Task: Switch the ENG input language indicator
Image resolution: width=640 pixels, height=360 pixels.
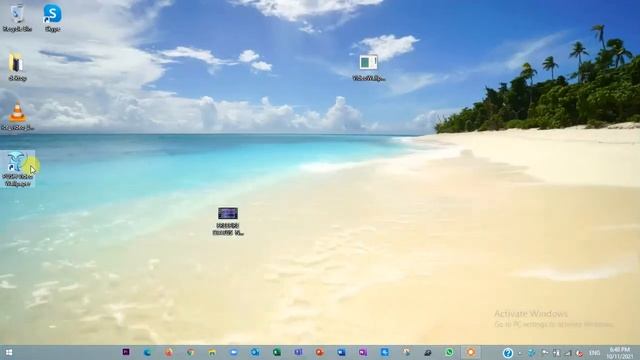Action: 595,353
